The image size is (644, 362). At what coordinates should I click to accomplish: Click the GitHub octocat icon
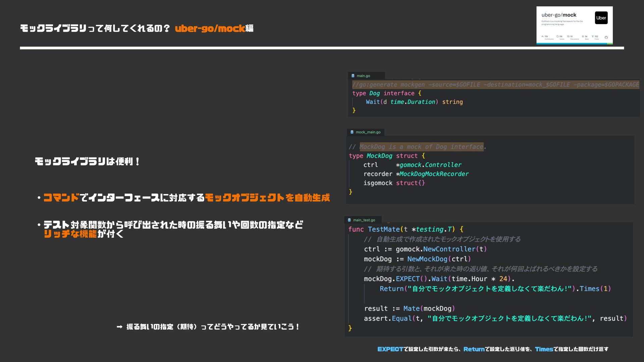[606, 37]
